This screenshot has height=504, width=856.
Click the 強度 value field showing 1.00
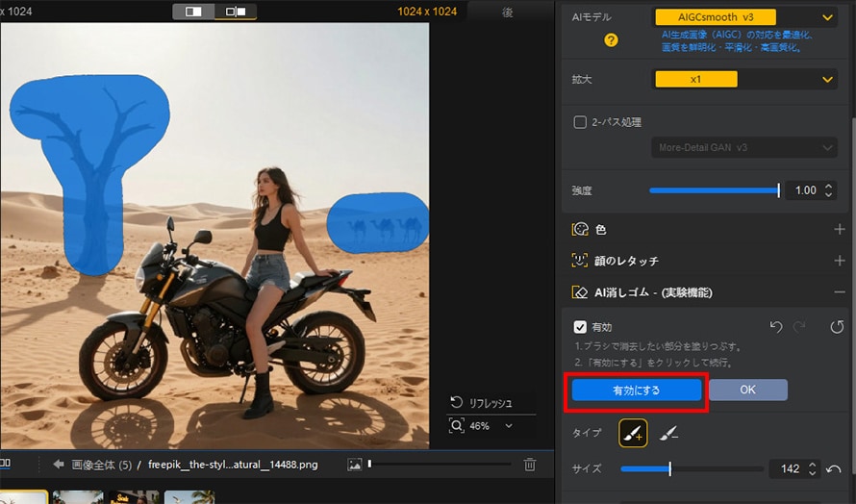pyautogui.click(x=805, y=190)
